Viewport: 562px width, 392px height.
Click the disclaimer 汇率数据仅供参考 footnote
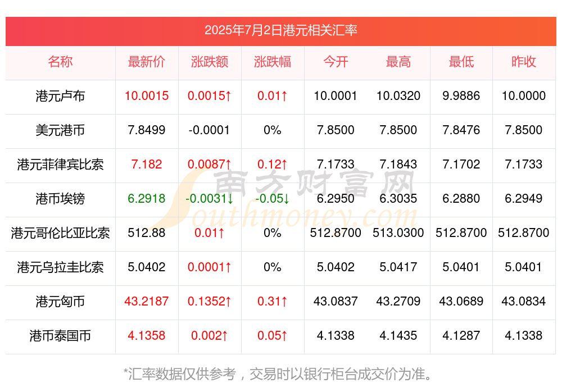[278, 374]
